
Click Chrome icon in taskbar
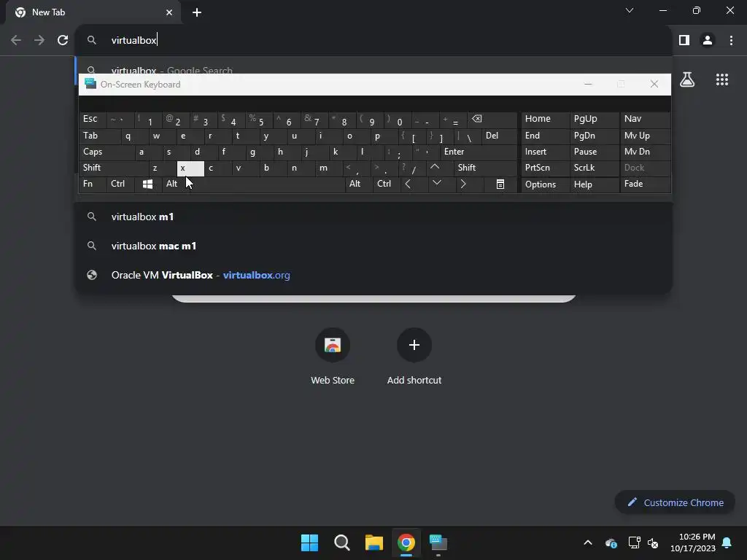pos(406,542)
